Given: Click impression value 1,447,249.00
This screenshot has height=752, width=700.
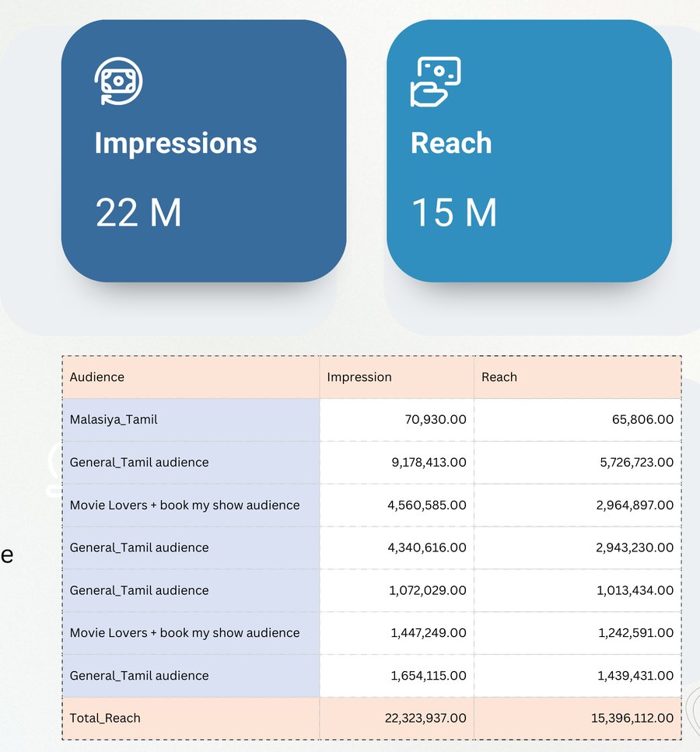Looking at the screenshot, I should pyautogui.click(x=429, y=633).
